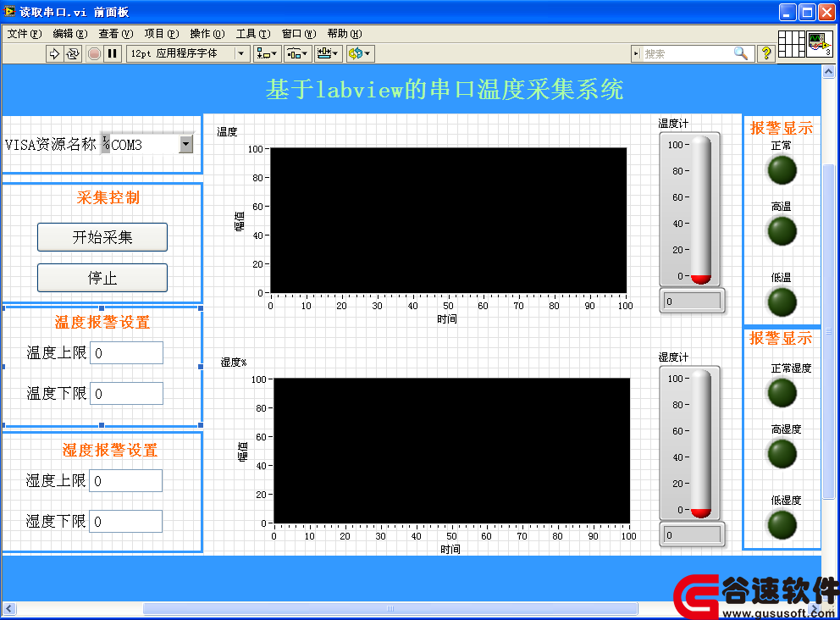This screenshot has height=620, width=840.
Task: Open the Resize Objects toolbar menu
Action: 328,53
